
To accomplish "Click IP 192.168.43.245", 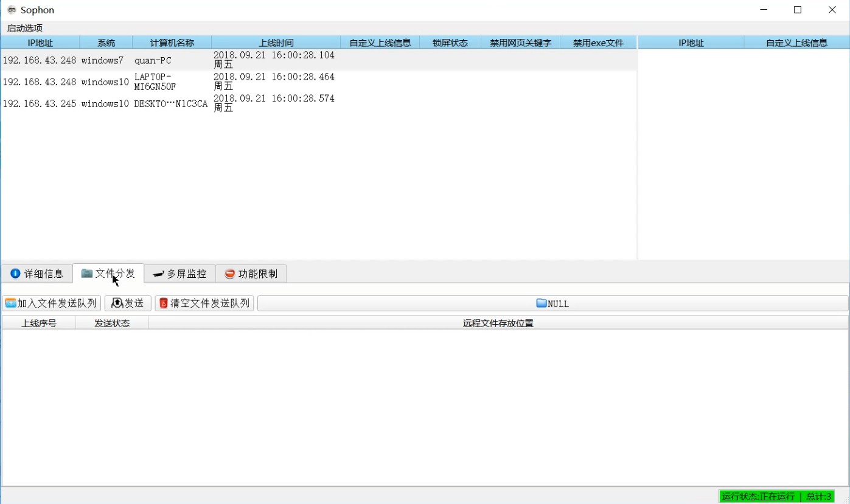I will (x=40, y=104).
